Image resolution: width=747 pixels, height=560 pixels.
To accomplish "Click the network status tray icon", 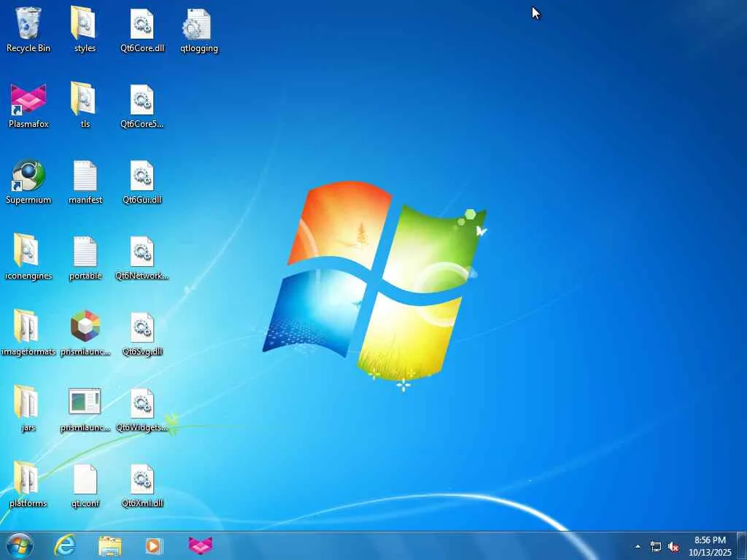I will 656,547.
